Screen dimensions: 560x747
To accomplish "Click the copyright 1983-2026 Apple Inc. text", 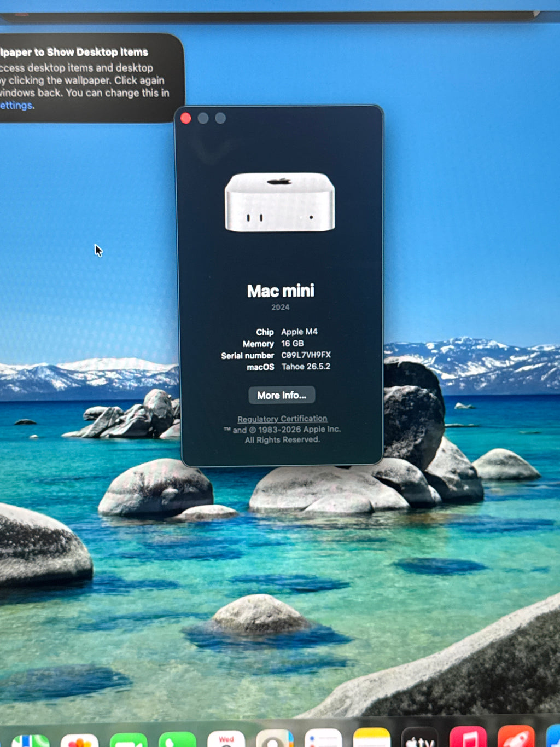I will pos(282,430).
